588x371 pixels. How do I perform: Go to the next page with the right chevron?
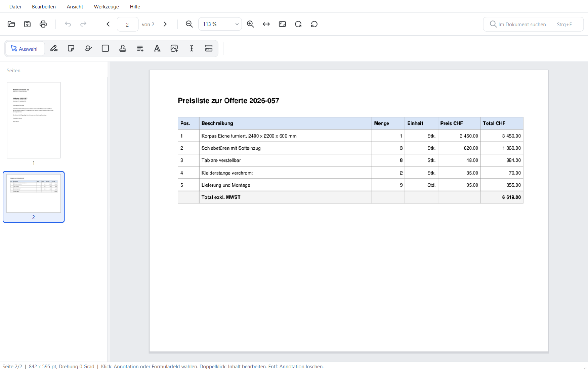pos(165,24)
